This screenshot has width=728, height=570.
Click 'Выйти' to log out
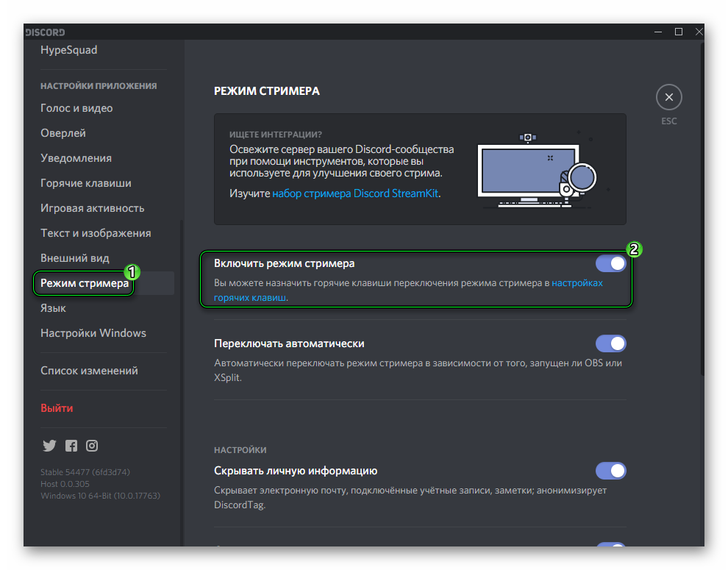tap(57, 408)
